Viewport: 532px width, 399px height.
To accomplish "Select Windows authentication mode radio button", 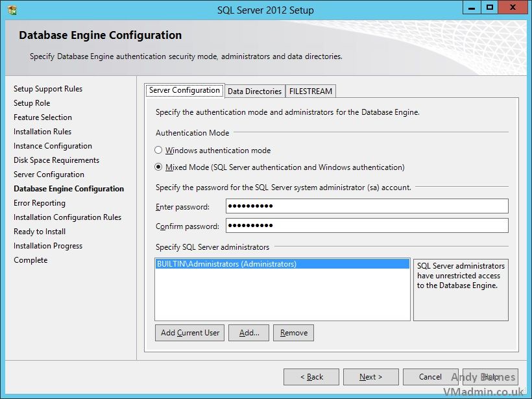I will coord(158,151).
